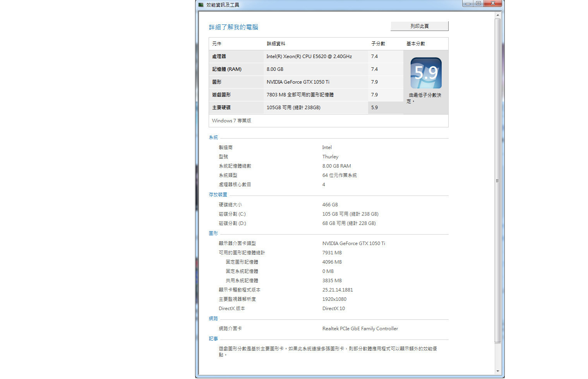The height and width of the screenshot is (379, 588).
Task: Minimize the 效能資訊及工具 window
Action: coord(468,3)
